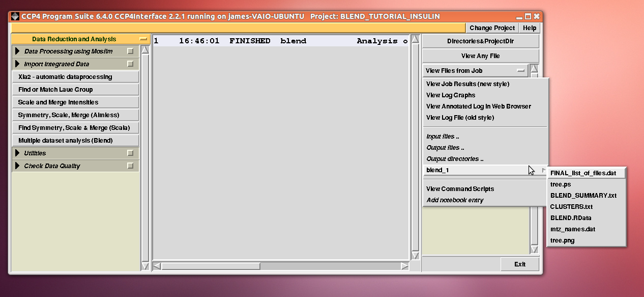Expand the Utilities section arrow
644x297 pixels.
pyautogui.click(x=18, y=153)
